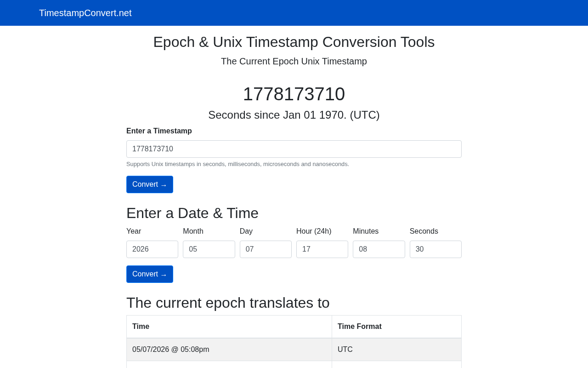The height and width of the screenshot is (368, 588).
Task: Click Convert button below the timestamp field
Action: [x=150, y=184]
